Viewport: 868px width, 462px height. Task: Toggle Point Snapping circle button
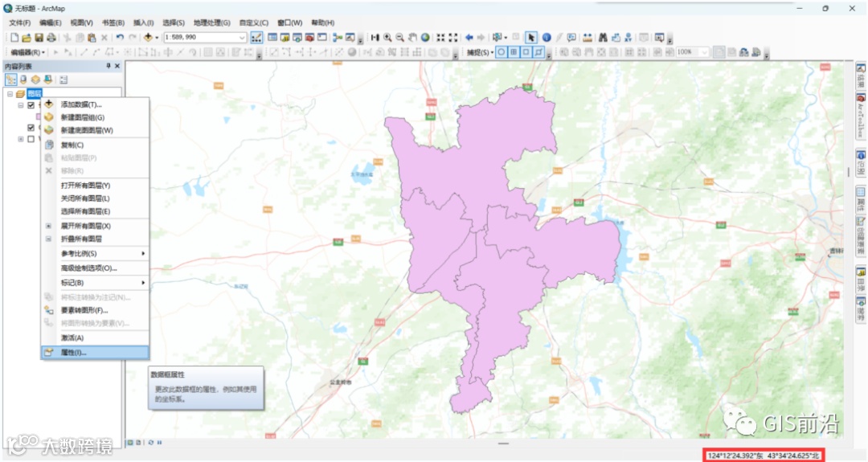(x=502, y=52)
